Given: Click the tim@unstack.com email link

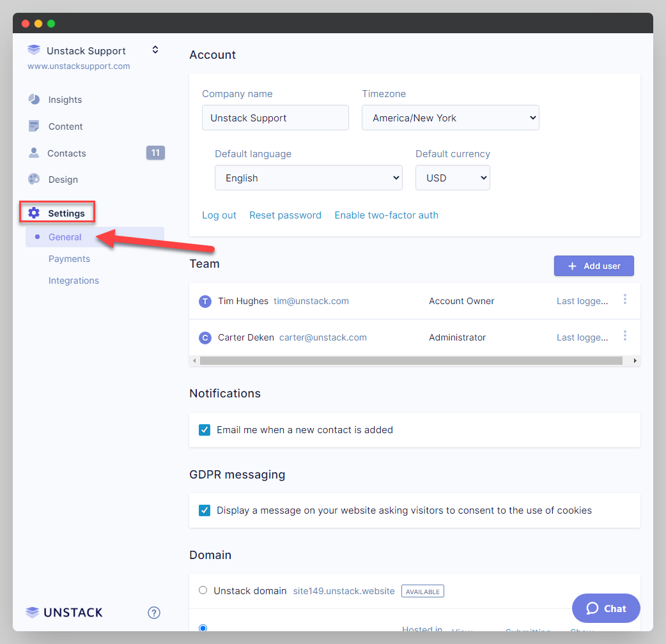Looking at the screenshot, I should tap(311, 301).
